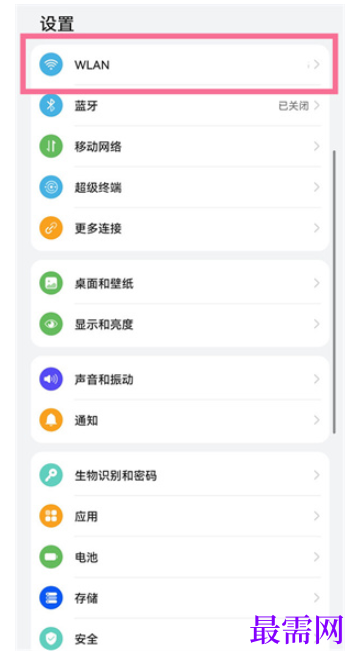This screenshot has width=362, height=661.
Task: Expand the 移动网络 row chevron
Action: pos(316,146)
